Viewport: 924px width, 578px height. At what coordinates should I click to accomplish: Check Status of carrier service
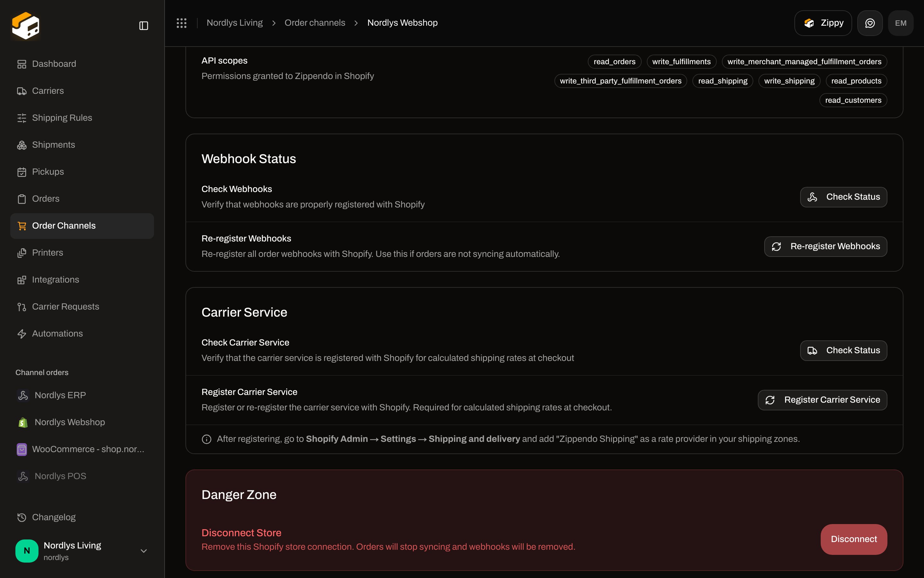[x=843, y=351]
